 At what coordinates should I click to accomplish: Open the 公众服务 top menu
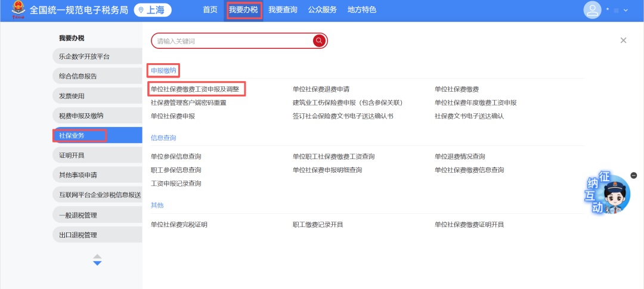click(x=322, y=10)
